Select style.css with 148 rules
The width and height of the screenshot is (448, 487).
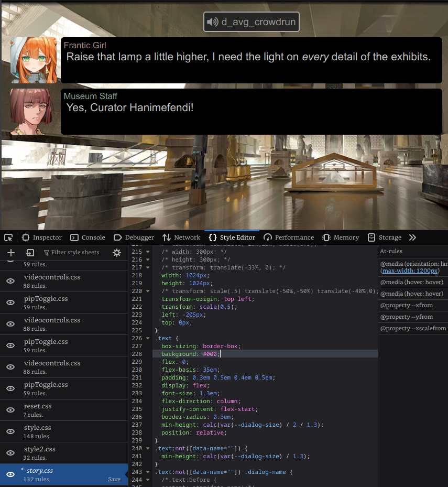(x=64, y=431)
